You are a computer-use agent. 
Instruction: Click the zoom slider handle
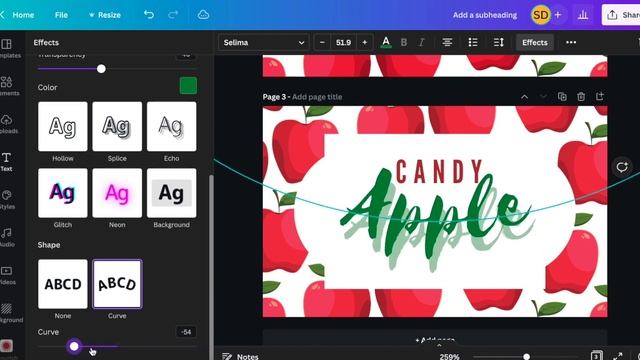(527, 357)
